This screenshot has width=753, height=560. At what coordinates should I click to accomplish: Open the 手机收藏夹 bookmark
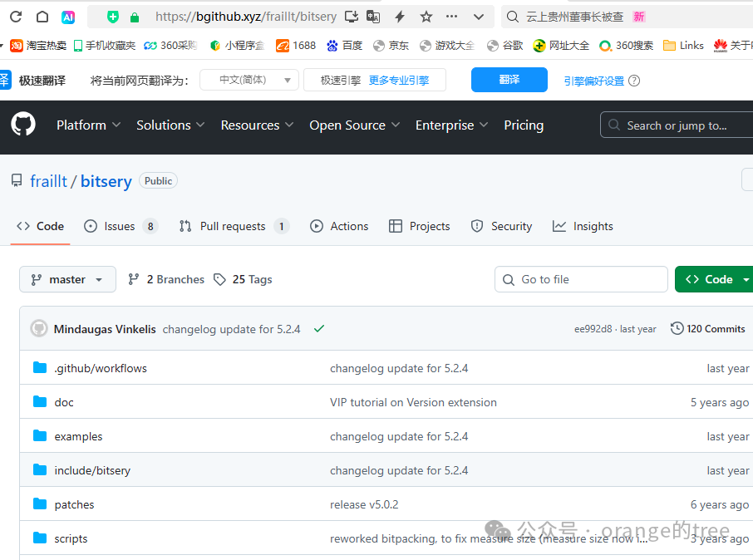tap(105, 46)
